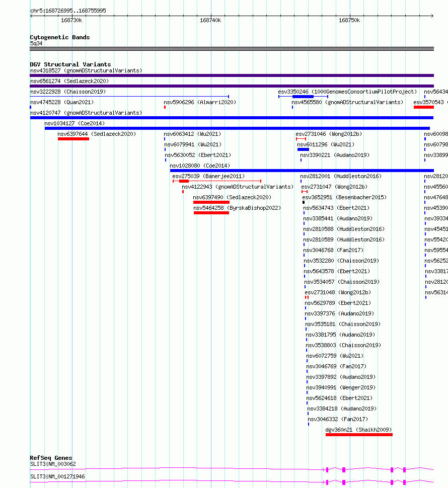Image resolution: width=448 pixels, height=488 pixels.
Task: Select nsv5629789 (Ebert2021) label
Action: (x=338, y=303)
